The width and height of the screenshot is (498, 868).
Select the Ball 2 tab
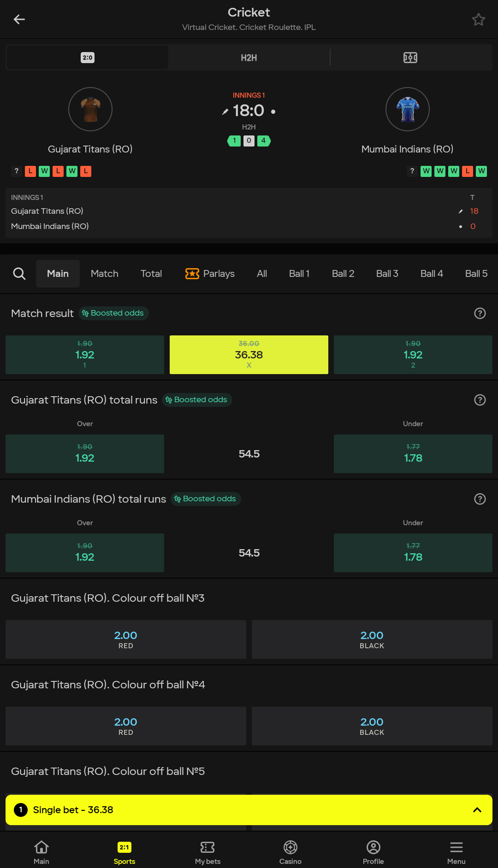[343, 274]
